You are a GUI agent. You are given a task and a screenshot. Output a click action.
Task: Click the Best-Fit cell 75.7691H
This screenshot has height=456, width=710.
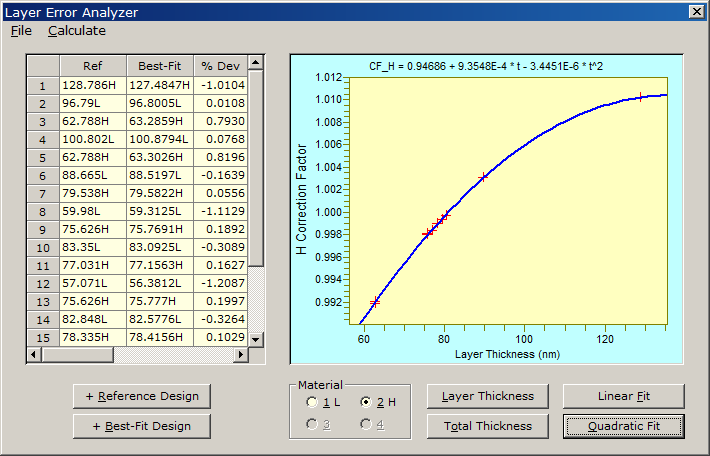point(160,229)
